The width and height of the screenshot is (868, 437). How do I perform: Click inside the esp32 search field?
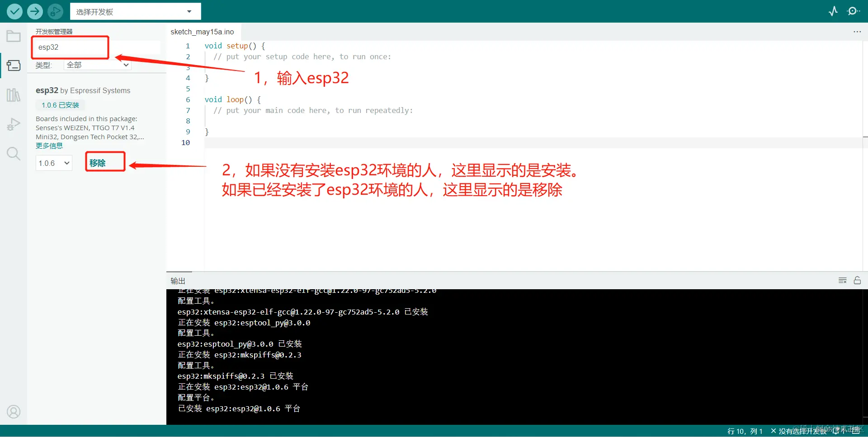pyautogui.click(x=70, y=47)
